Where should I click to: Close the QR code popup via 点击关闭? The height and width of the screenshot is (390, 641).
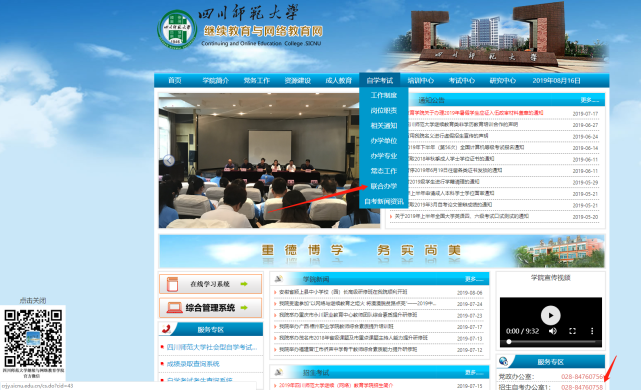[x=33, y=300]
